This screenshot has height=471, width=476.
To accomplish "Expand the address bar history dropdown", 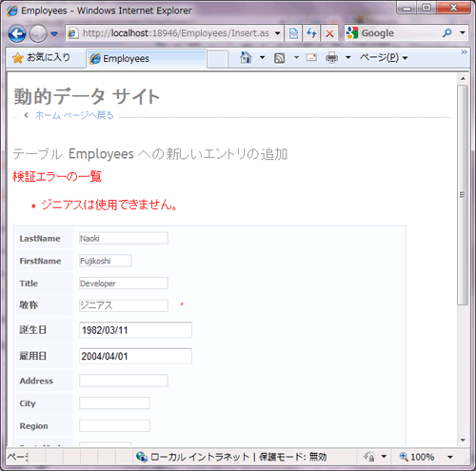I will point(278,33).
